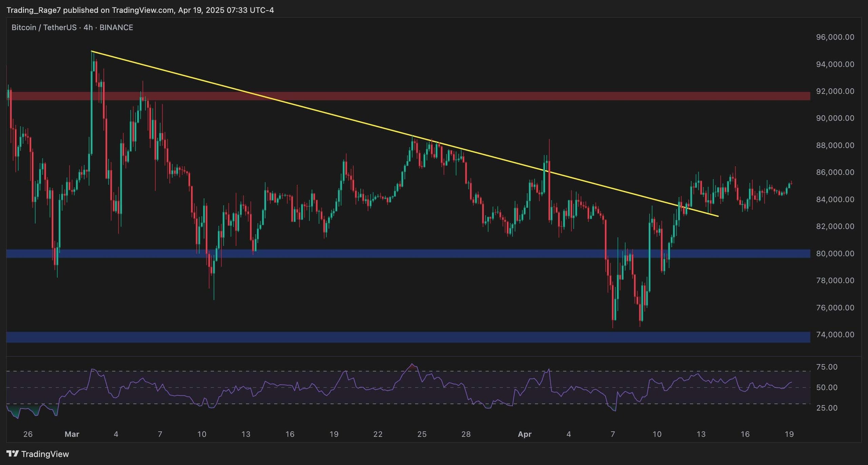
Task: Select the yellow descending trendline
Action: click(339, 116)
